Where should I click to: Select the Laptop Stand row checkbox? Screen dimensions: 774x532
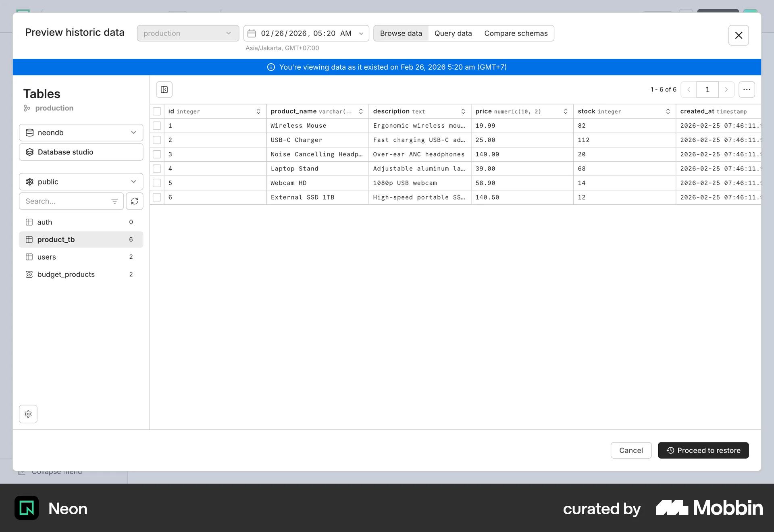(157, 169)
